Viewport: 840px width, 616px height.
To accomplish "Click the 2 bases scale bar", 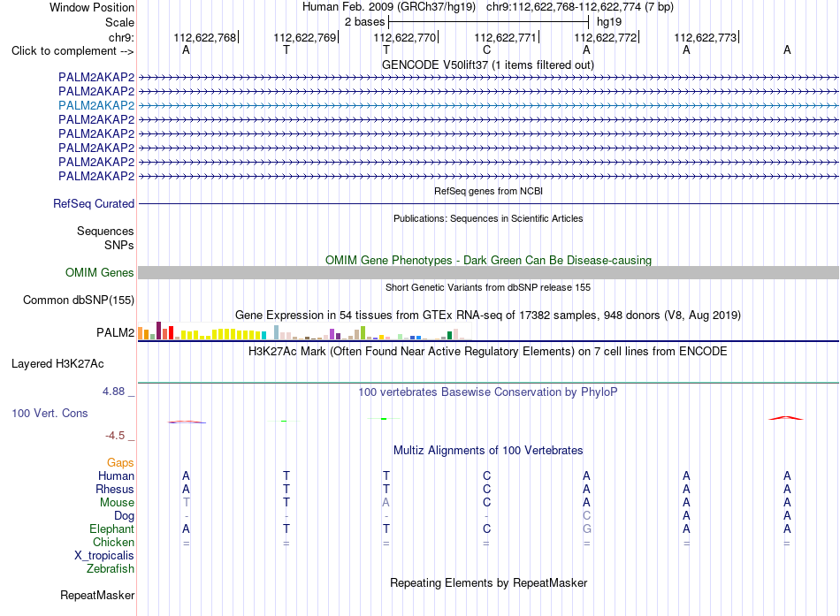I will click(488, 22).
